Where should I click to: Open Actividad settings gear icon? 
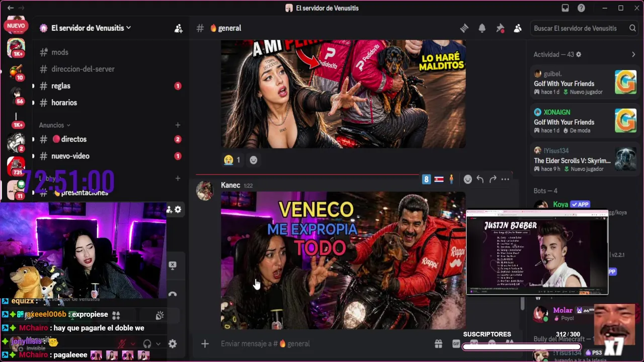tap(579, 54)
